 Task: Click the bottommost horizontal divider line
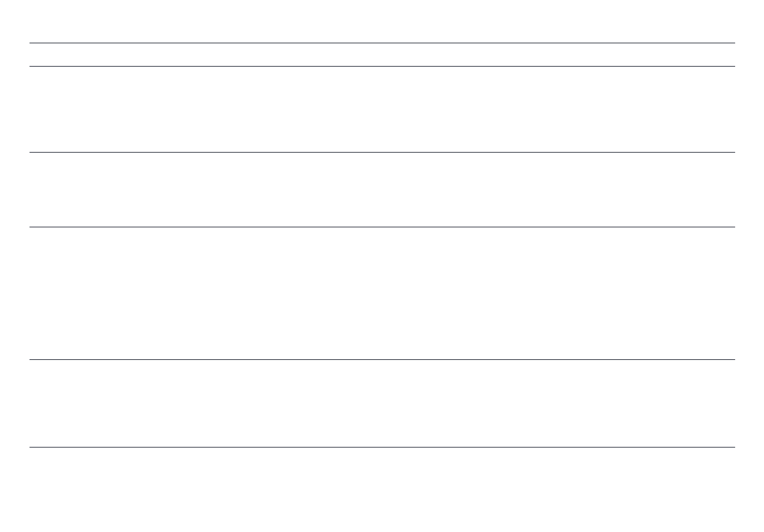coord(382,448)
